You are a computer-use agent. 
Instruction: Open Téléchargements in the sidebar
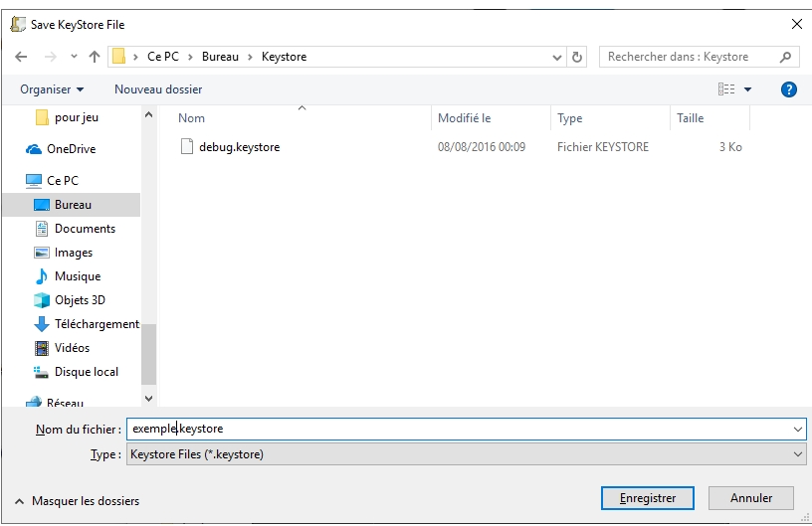[x=96, y=324]
